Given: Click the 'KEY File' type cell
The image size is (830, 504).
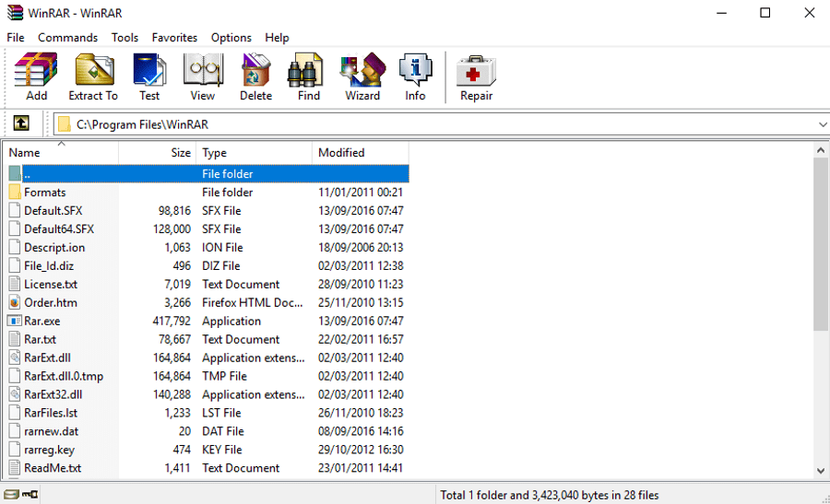Looking at the screenshot, I should pos(221,450).
